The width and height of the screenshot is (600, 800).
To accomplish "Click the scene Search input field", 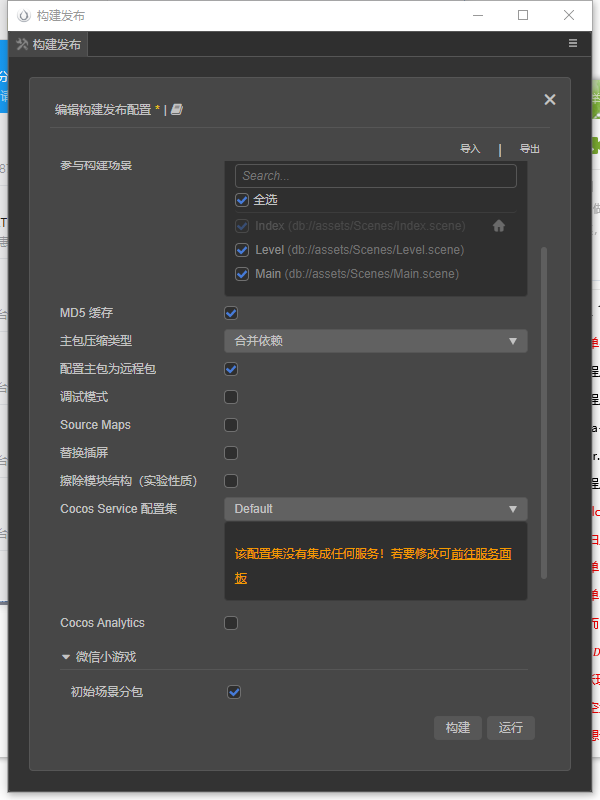I will pyautogui.click(x=376, y=176).
